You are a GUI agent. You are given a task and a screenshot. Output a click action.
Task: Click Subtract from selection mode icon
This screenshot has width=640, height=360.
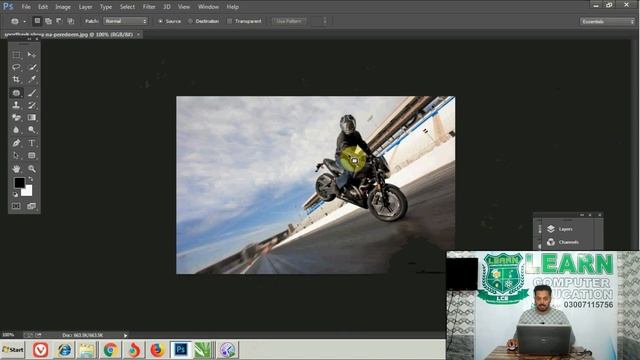pyautogui.click(x=59, y=21)
